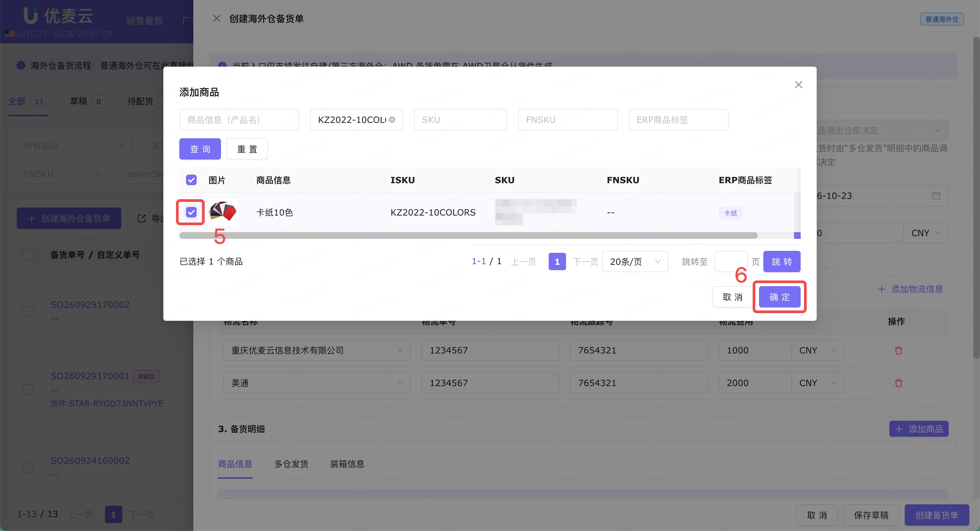The height and width of the screenshot is (531, 980).
Task: Delete the 美通 logistics row
Action: 899,383
